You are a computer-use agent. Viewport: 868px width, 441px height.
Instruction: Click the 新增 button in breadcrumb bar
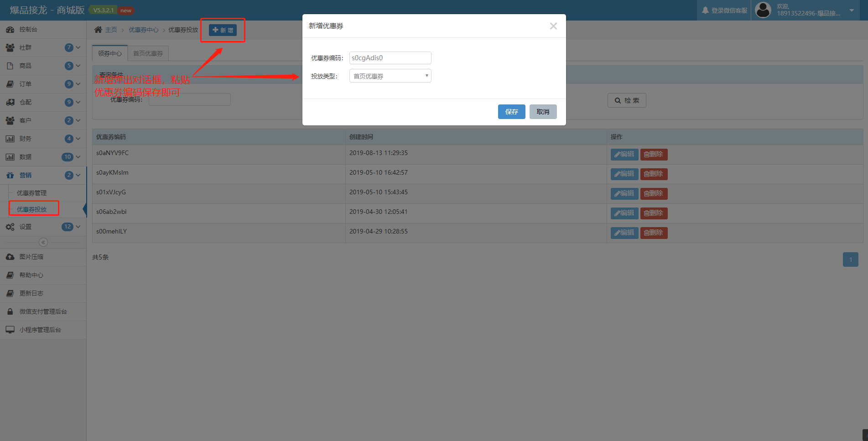point(223,30)
